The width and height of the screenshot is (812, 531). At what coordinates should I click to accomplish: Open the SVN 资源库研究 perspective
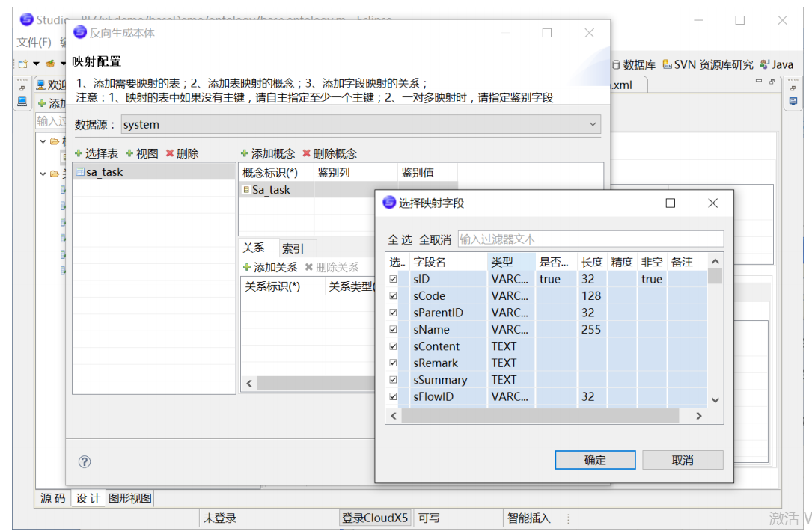coord(703,64)
